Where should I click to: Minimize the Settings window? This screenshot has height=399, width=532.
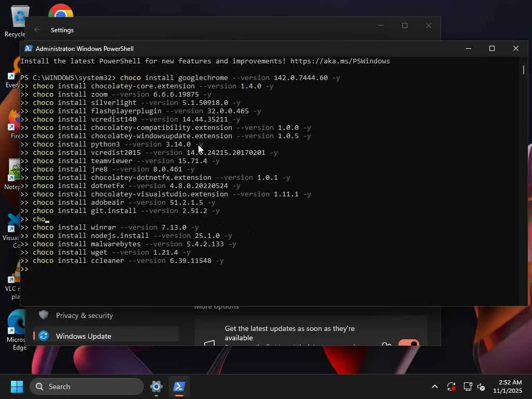[381, 26]
